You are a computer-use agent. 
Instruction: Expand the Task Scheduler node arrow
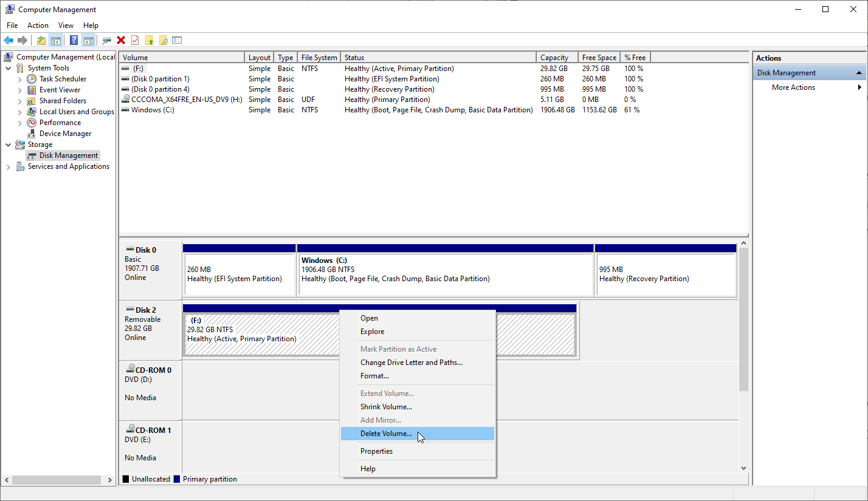pos(19,79)
